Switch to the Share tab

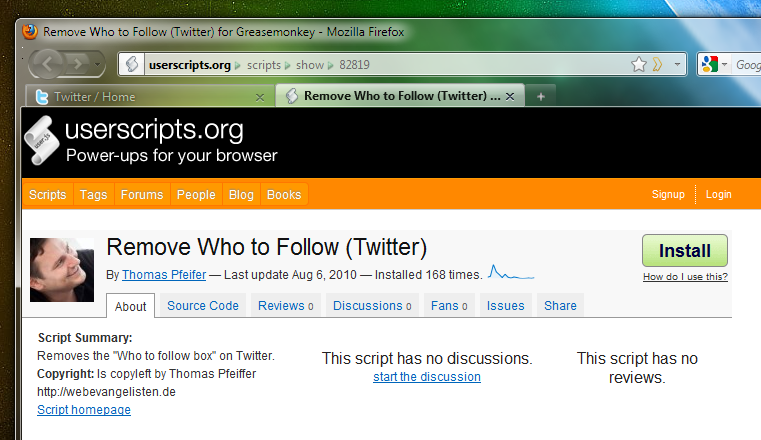[560, 306]
